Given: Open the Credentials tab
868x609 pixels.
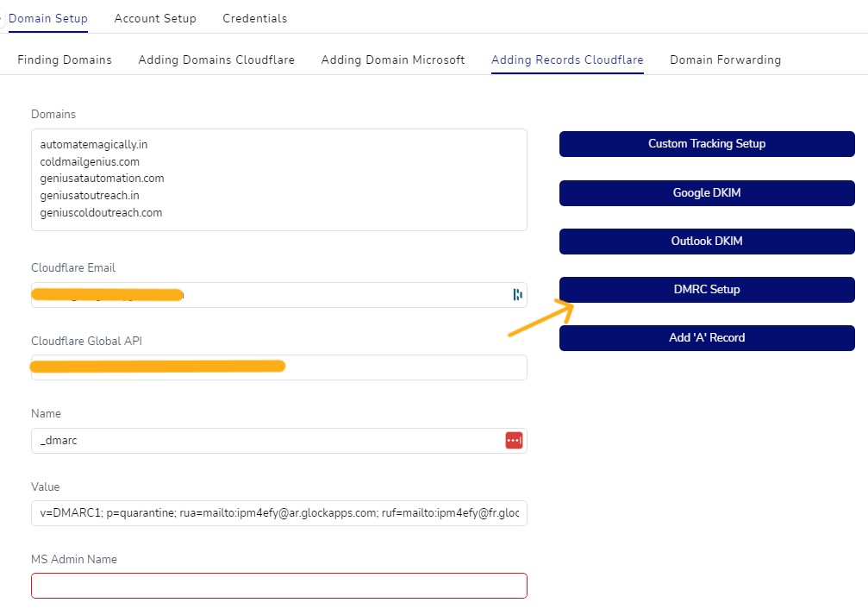Looking at the screenshot, I should click(254, 18).
